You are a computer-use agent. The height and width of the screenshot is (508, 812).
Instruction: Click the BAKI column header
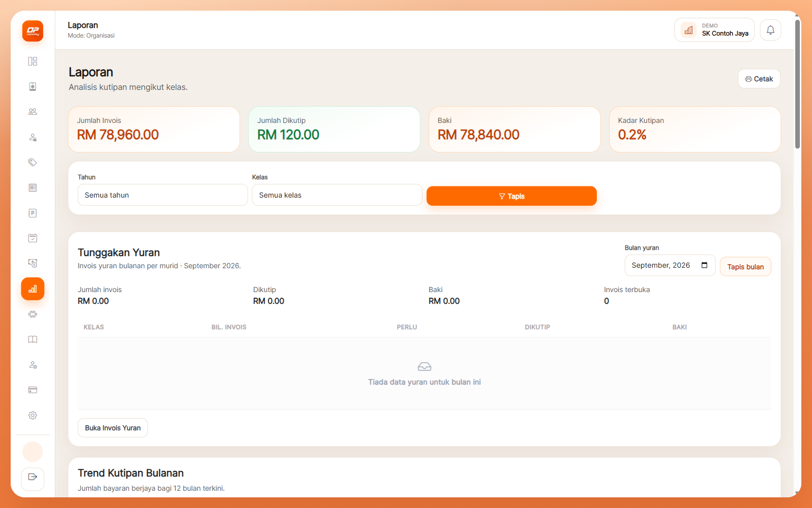pyautogui.click(x=680, y=327)
